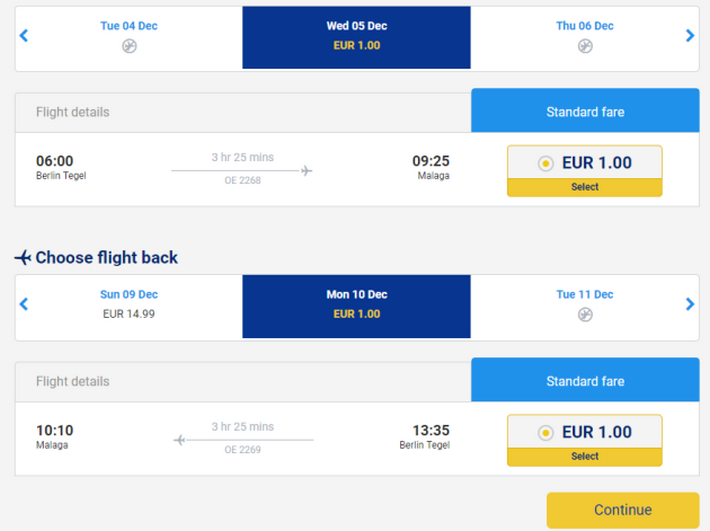Choose the Mon 10 Dec date tab
The image size is (710, 531).
(x=356, y=304)
